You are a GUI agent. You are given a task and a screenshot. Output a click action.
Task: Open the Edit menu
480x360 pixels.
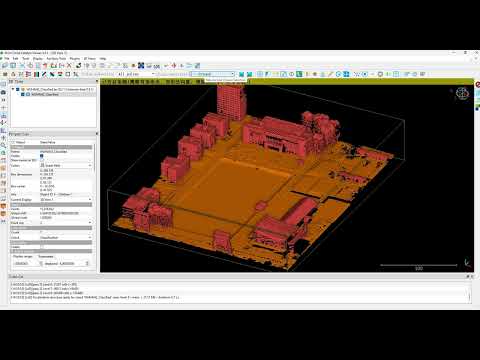point(16,59)
